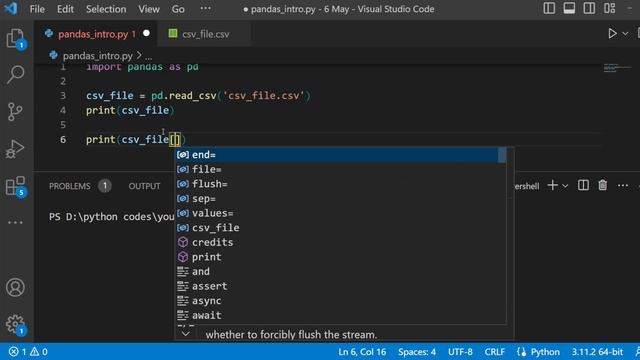Switch to the OUTPUT panel tab
This screenshot has width=640, height=360.
144,186
